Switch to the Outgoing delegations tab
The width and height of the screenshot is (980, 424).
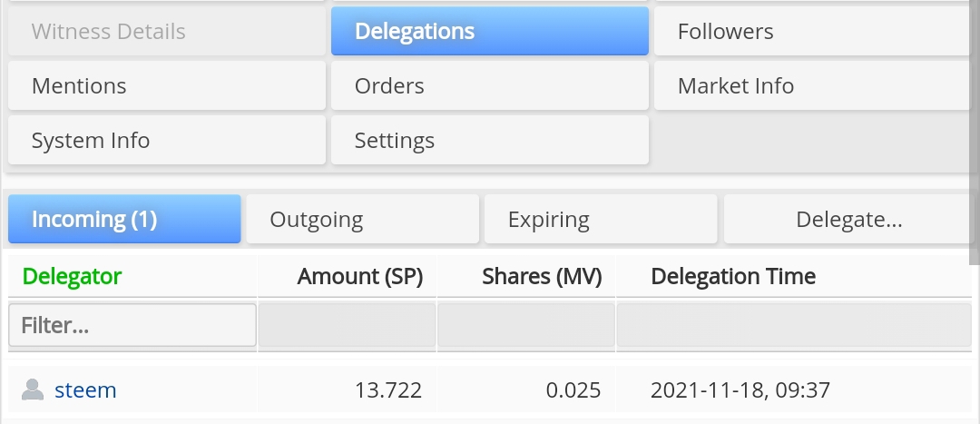(x=362, y=219)
